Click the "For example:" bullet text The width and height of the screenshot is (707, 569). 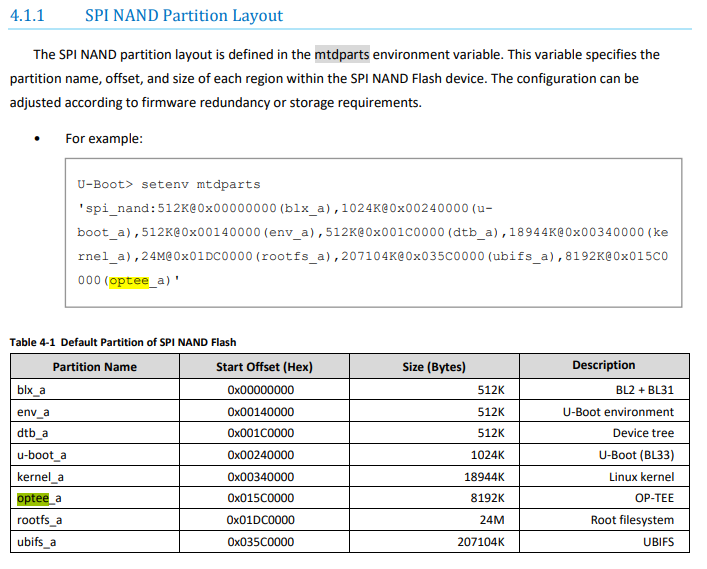click(x=104, y=138)
